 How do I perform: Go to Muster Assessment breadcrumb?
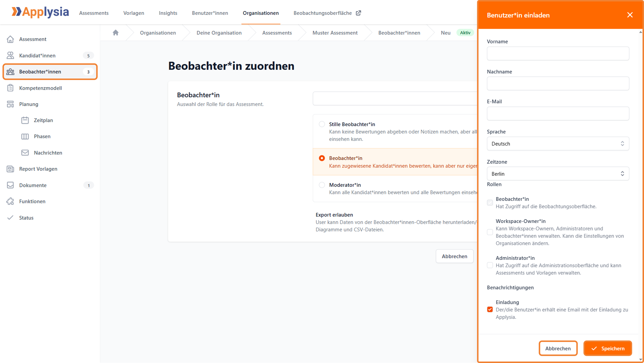[x=335, y=33]
